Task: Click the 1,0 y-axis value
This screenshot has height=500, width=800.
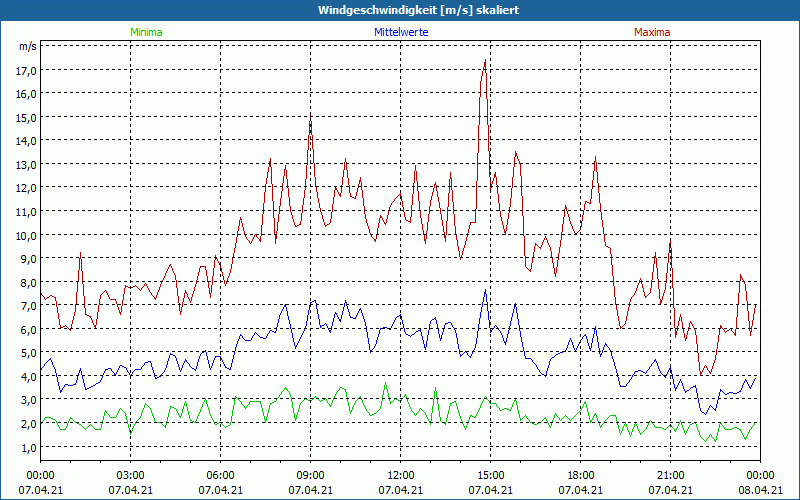Action: click(x=29, y=448)
